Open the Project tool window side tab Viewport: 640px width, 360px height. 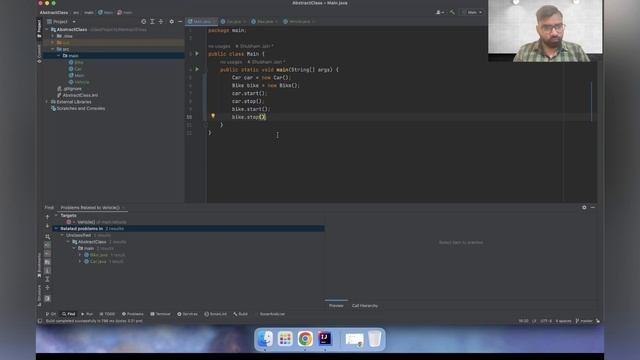(39, 29)
